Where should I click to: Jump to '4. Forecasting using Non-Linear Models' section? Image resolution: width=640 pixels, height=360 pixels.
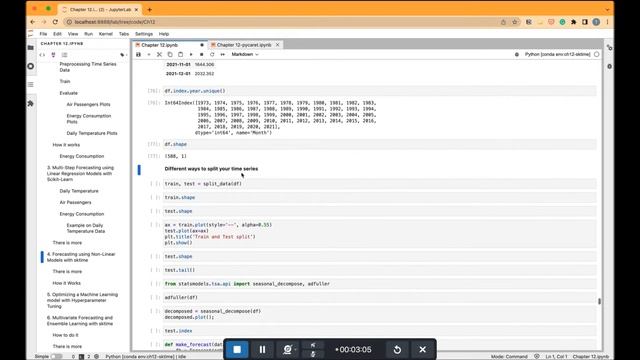(x=81, y=257)
